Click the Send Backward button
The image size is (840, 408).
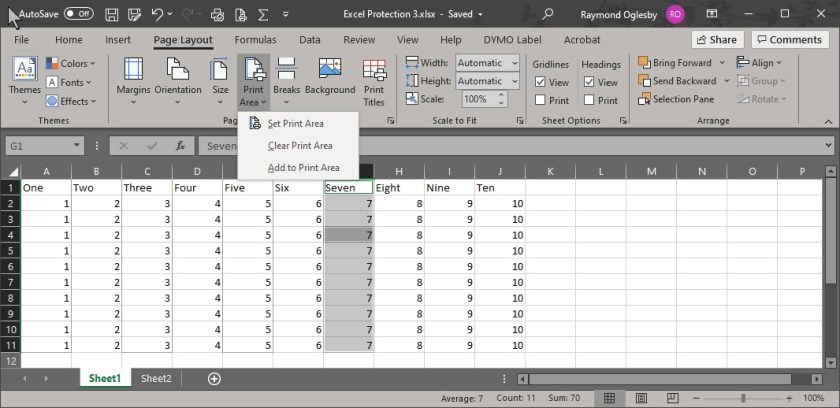pyautogui.click(x=679, y=81)
